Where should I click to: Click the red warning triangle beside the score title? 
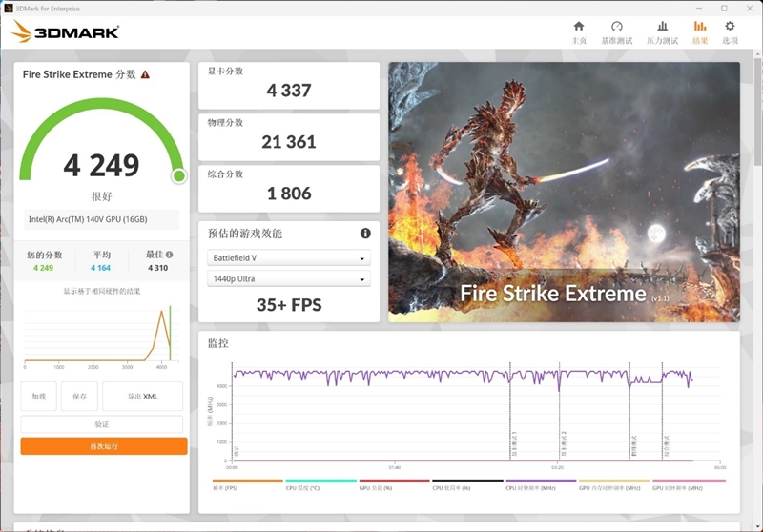point(145,75)
